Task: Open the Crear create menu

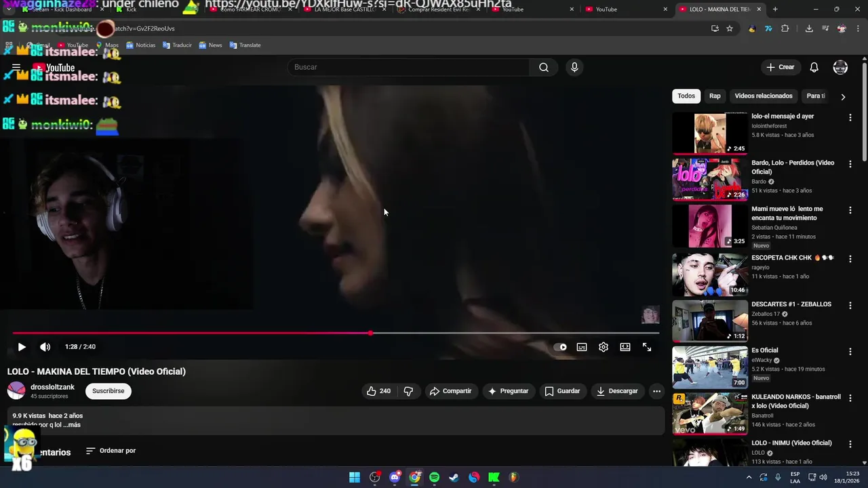Action: coord(780,67)
